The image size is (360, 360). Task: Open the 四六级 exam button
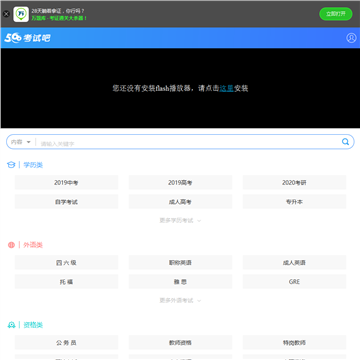pos(66,262)
